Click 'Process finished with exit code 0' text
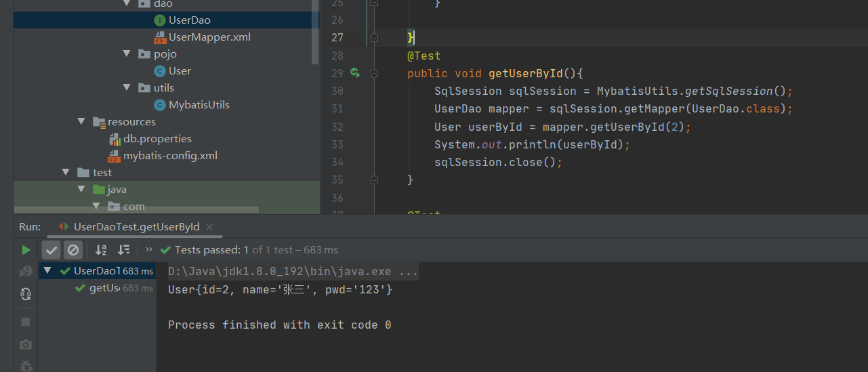 (x=280, y=325)
